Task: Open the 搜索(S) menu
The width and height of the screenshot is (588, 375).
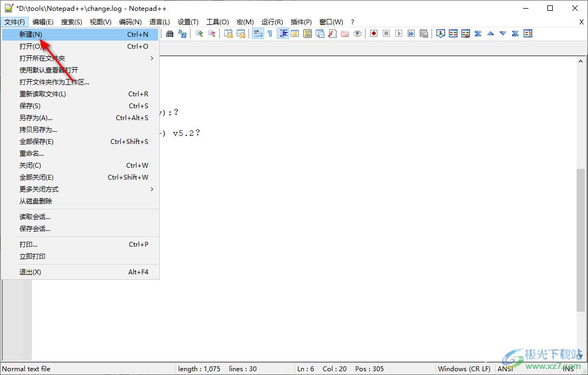Action: 71,22
